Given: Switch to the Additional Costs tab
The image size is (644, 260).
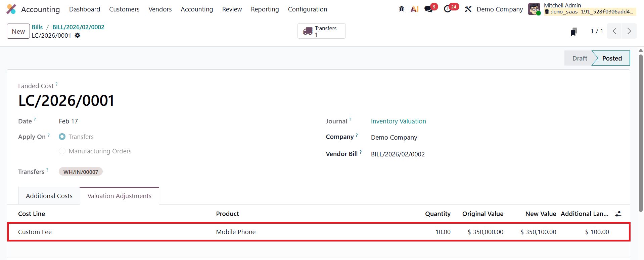Looking at the screenshot, I should click(x=49, y=196).
